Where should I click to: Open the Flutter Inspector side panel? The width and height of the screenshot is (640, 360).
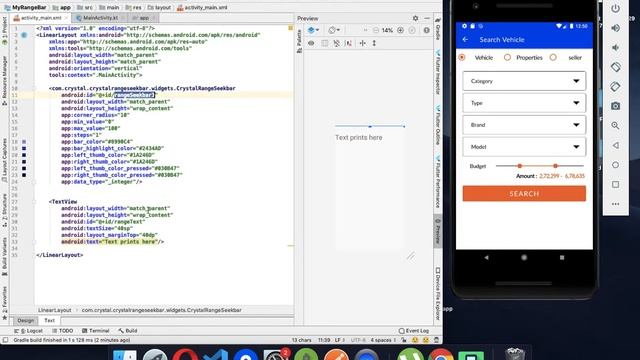[438, 73]
